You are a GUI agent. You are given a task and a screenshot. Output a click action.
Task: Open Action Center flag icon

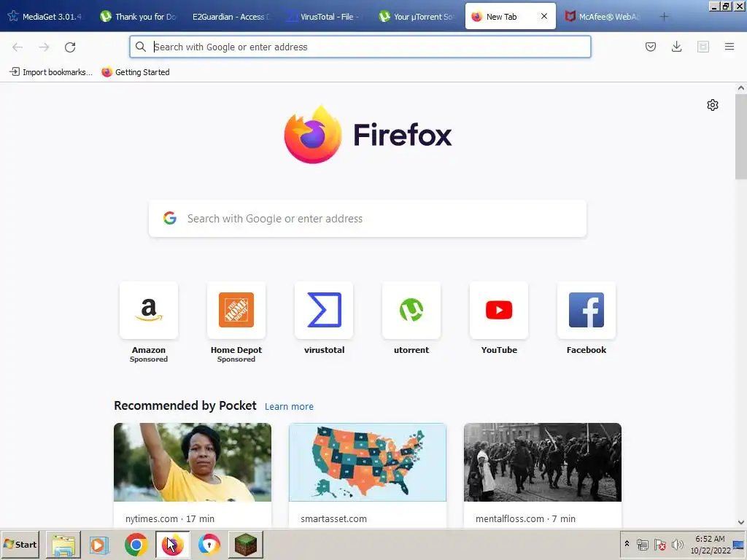[659, 544]
